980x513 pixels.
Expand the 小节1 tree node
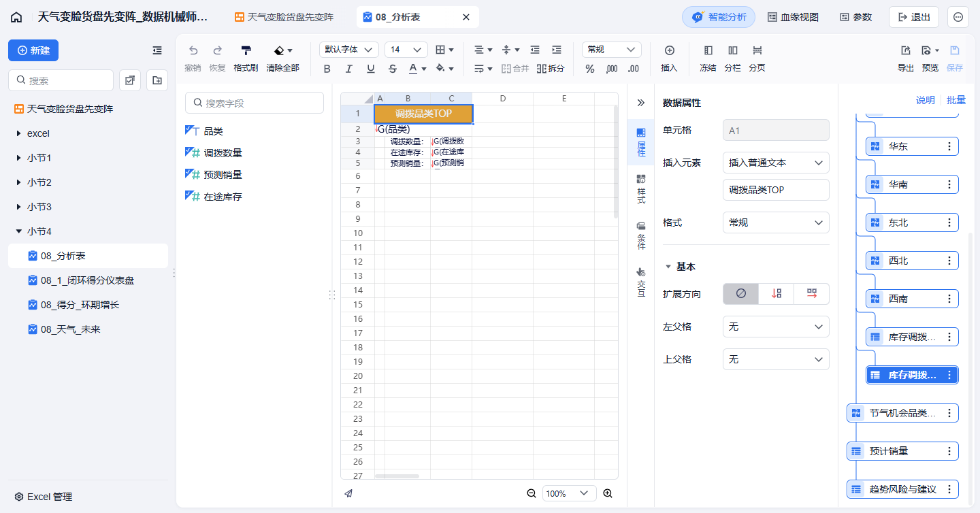[x=18, y=158]
